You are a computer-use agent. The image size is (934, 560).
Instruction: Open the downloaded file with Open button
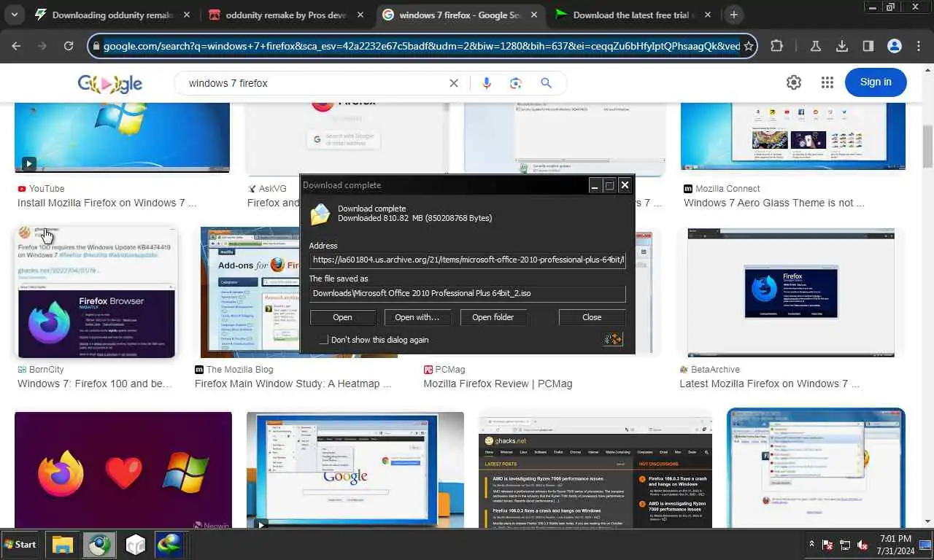coord(342,317)
